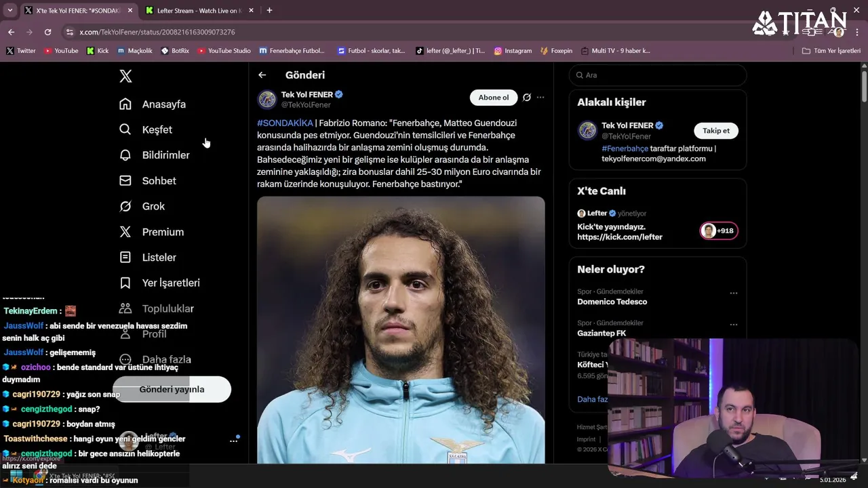The height and width of the screenshot is (488, 868).
Task: Open the lefter TikTok bookmark
Action: (450, 51)
